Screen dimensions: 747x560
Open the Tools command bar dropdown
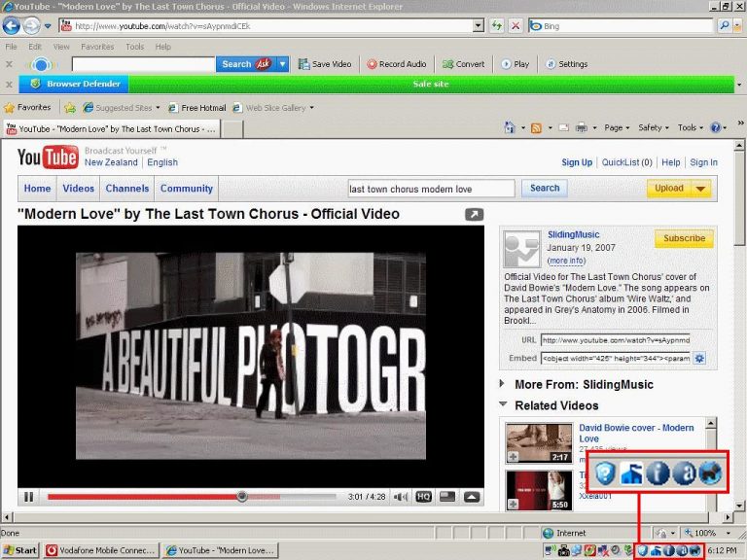tap(691, 127)
